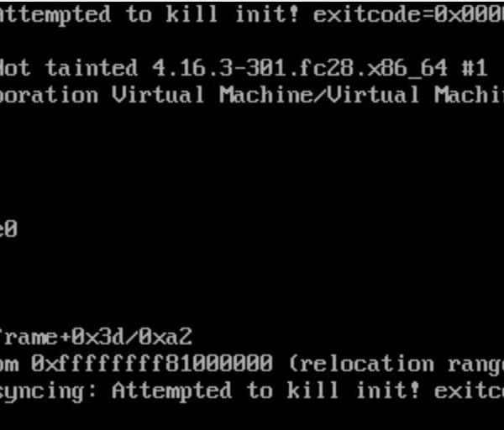
Task: Click the (relocation word
Action: coord(361,364)
